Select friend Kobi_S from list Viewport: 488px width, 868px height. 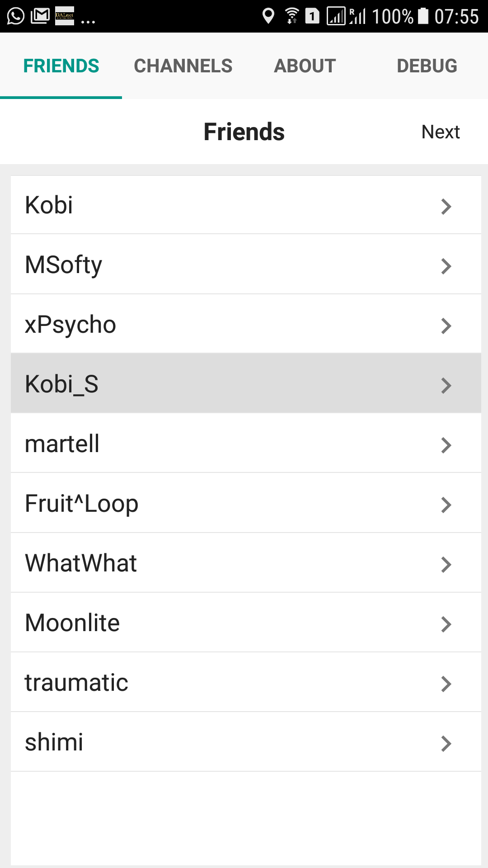61,384
